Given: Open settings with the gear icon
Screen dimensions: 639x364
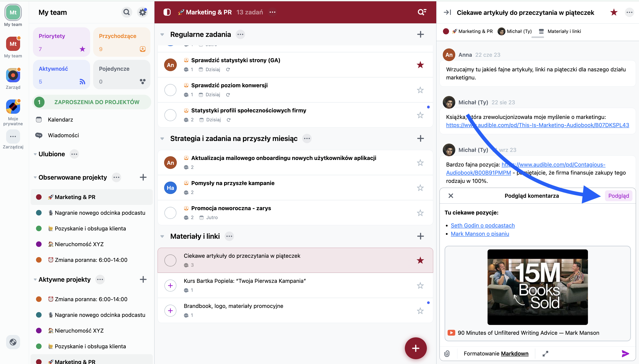Looking at the screenshot, I should (143, 12).
